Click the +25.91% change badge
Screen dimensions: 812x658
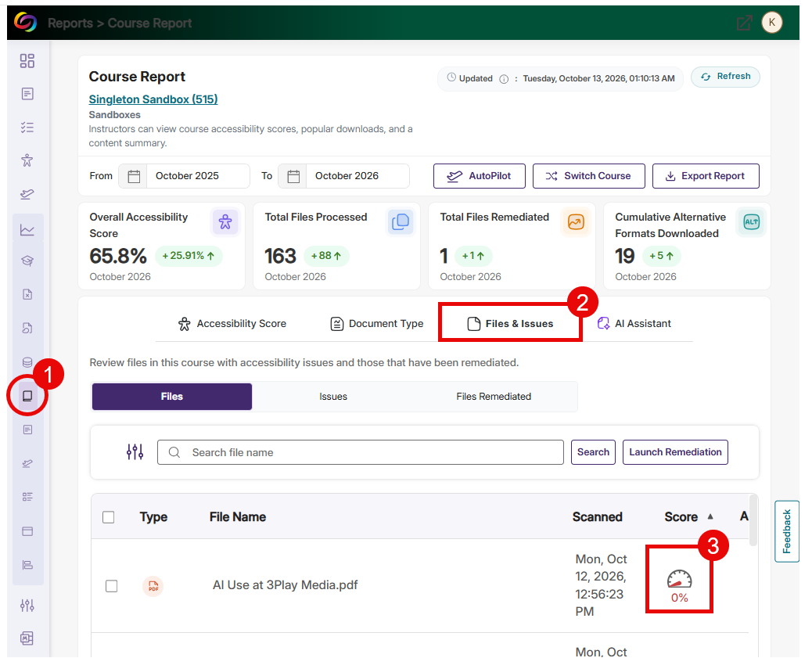189,256
